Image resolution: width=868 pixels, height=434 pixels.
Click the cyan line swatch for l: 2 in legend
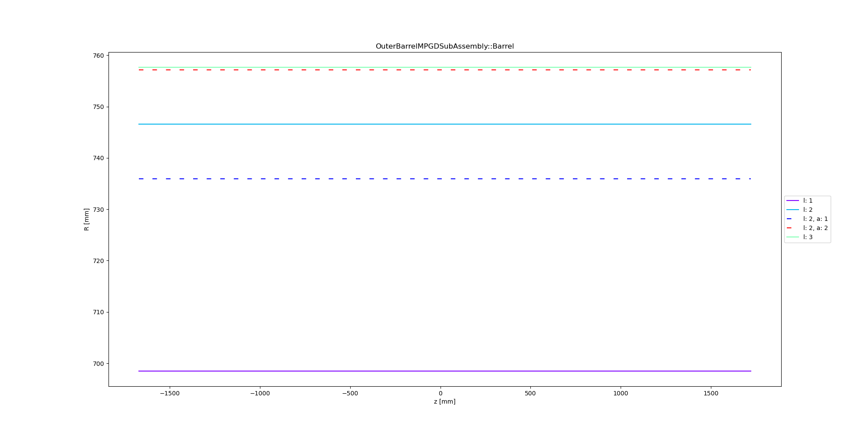click(792, 210)
